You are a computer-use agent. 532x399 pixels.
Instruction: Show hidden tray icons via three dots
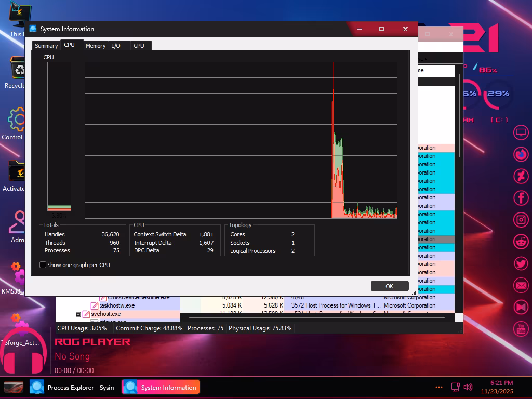pos(440,387)
